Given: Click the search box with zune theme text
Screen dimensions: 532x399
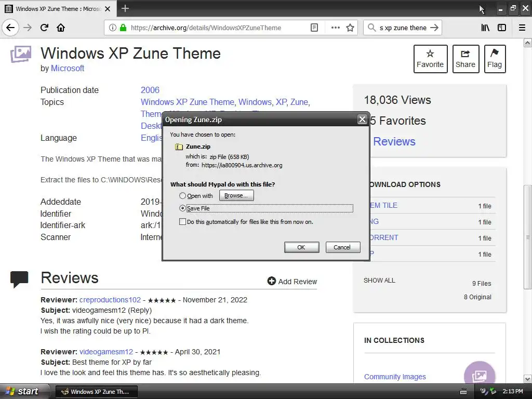Looking at the screenshot, I should [x=403, y=28].
